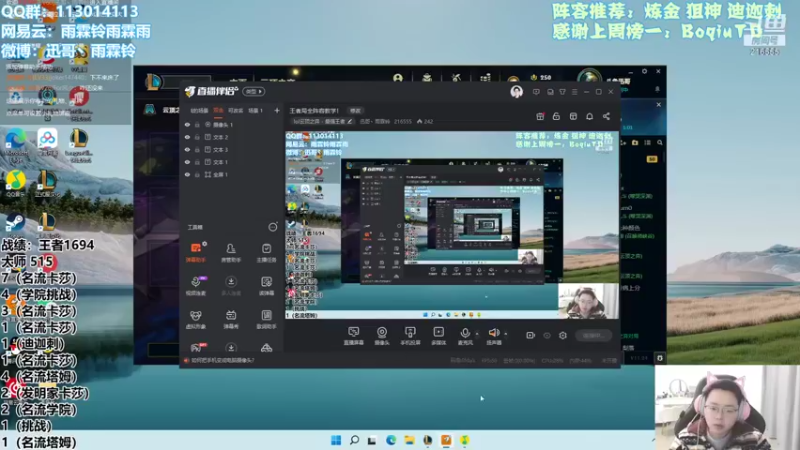
Task: Toggle visibility of 文本 1 source
Action: [187, 162]
